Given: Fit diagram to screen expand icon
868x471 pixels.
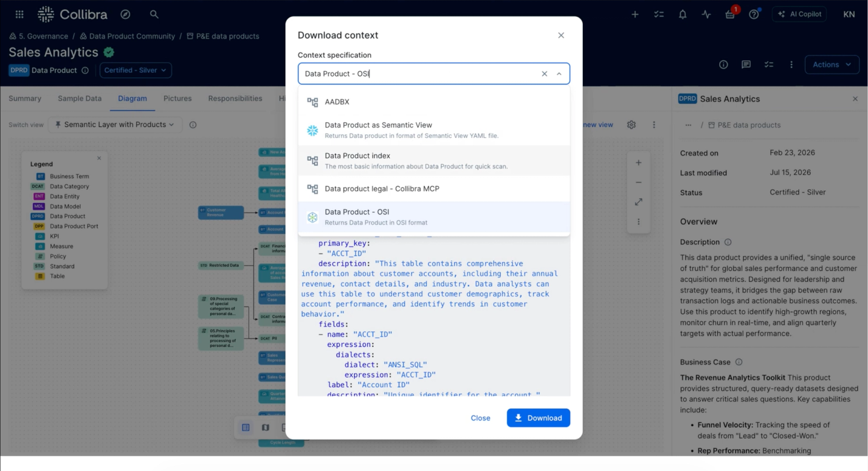Looking at the screenshot, I should pos(638,202).
